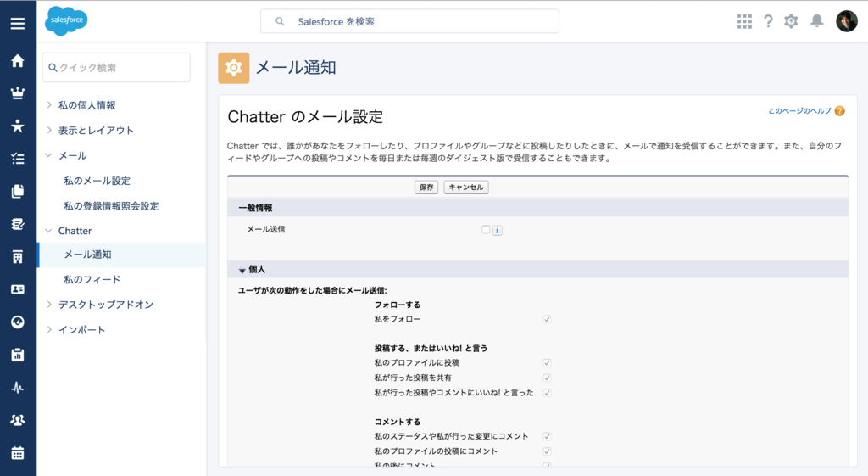Image resolution: width=868 pixels, height=476 pixels.
Task: Toggle 私が行った投稿やコメントにいいね! と言った checkbox
Action: point(547,393)
